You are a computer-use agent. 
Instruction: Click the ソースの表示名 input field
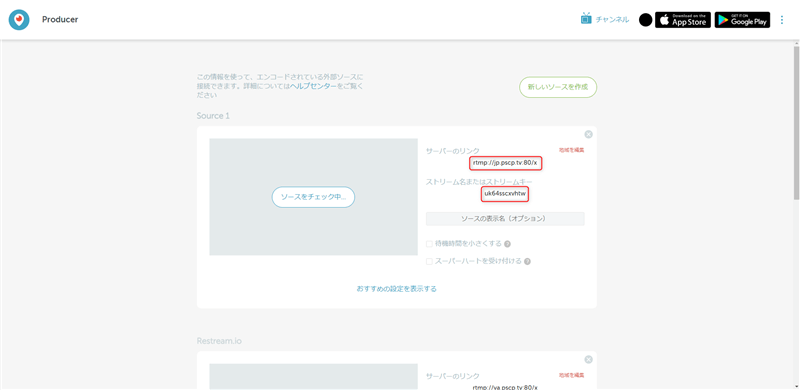click(505, 218)
